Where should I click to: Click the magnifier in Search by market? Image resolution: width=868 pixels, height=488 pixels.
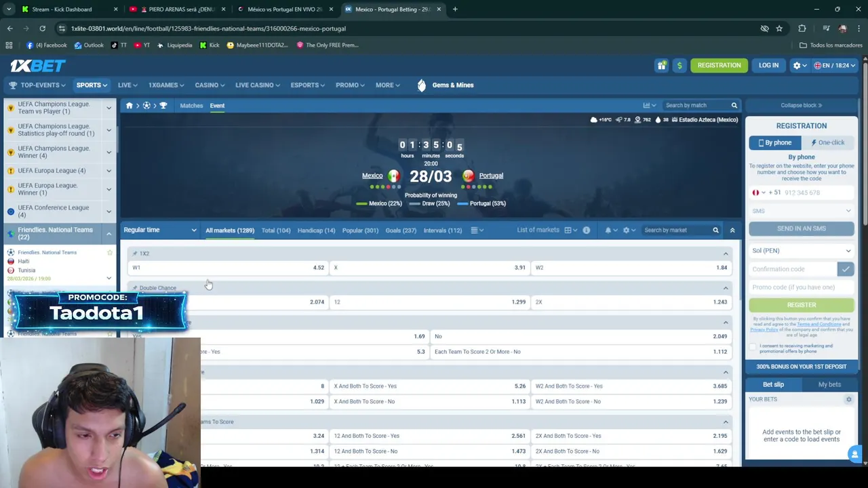715,230
